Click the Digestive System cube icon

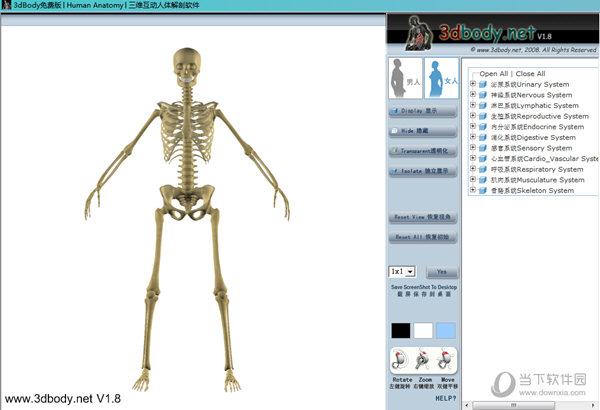483,137
